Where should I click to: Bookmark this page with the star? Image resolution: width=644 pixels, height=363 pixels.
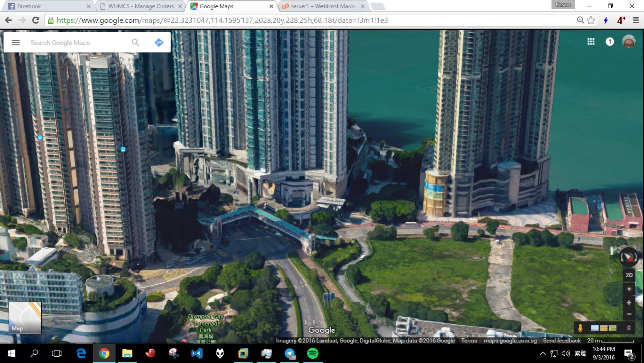coord(591,20)
